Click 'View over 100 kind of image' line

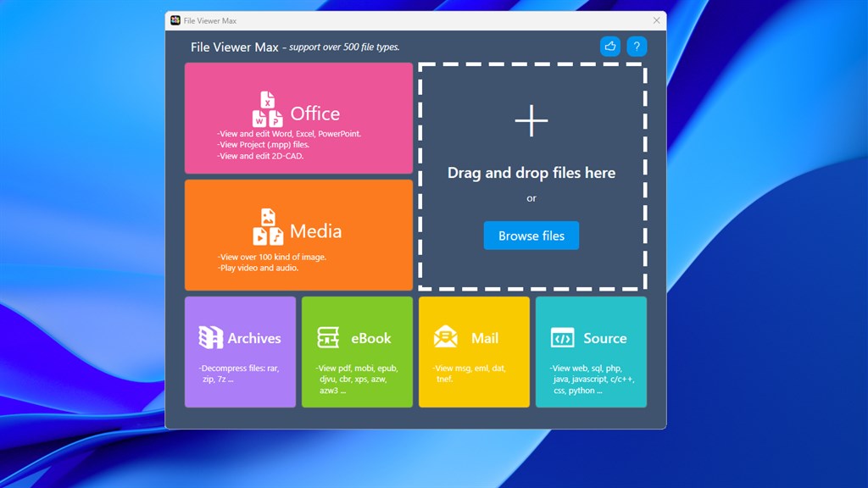[272, 257]
